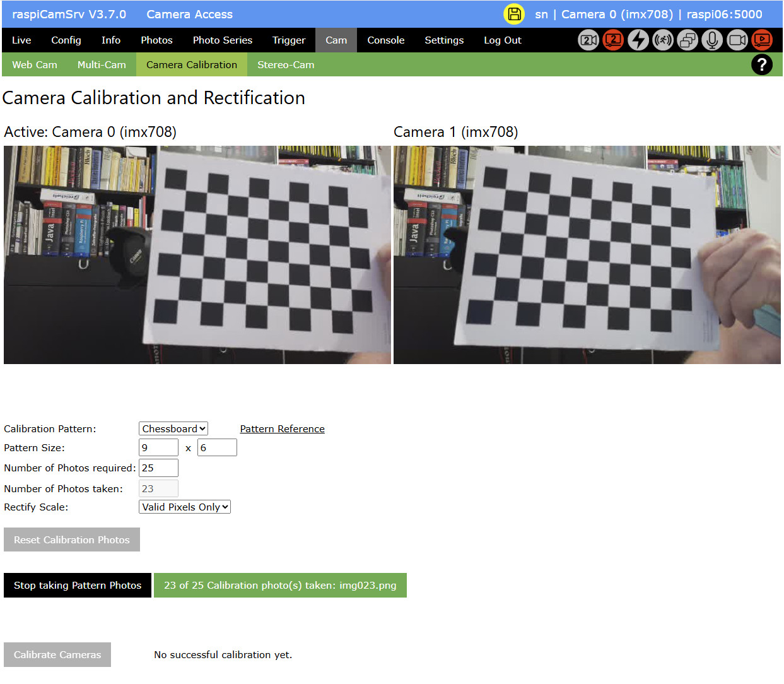Viewport: 784px width, 684px height.
Task: Click the microphone audio icon
Action: (712, 40)
